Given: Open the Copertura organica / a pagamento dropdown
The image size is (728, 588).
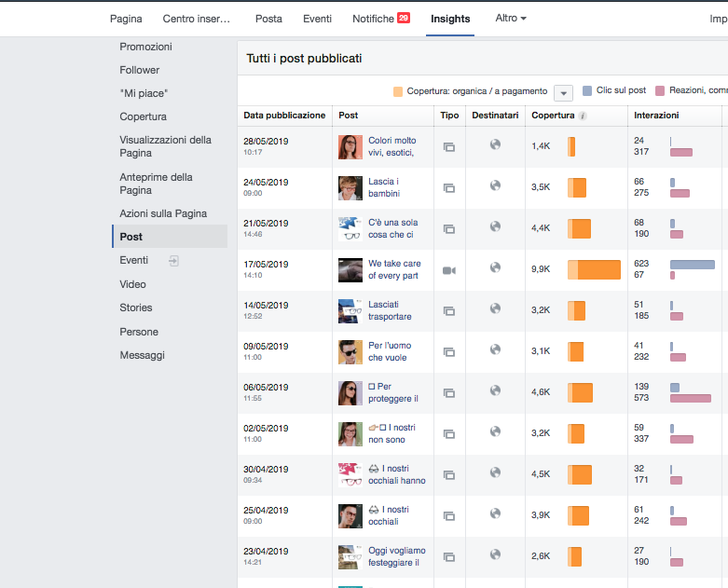Looking at the screenshot, I should coord(563,92).
